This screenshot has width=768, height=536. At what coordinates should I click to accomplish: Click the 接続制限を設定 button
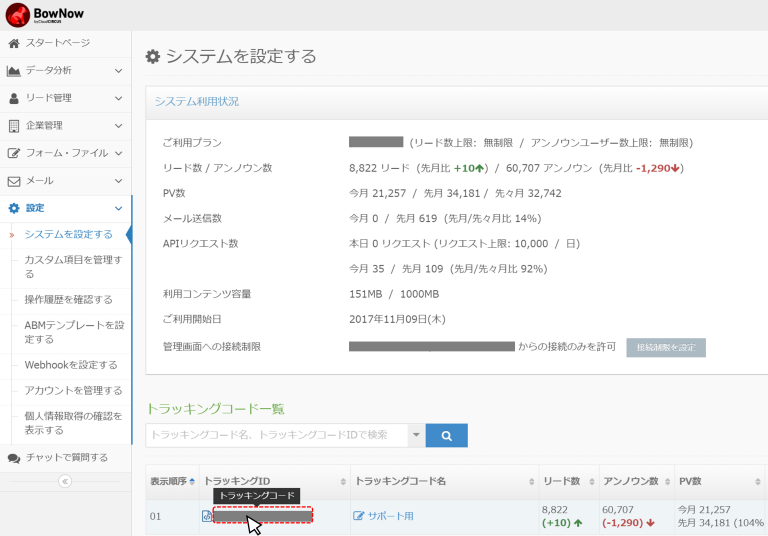pyautogui.click(x=666, y=347)
